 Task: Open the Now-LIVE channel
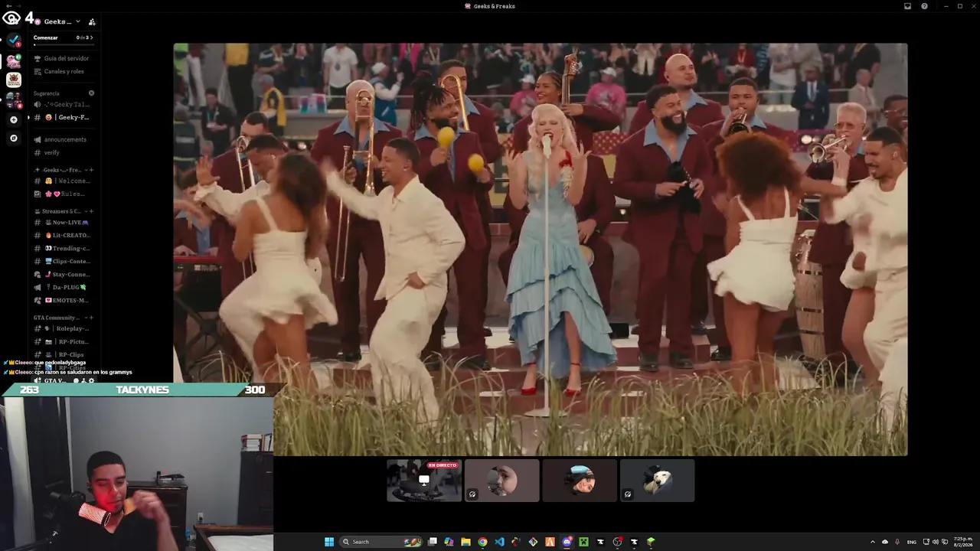(64, 222)
